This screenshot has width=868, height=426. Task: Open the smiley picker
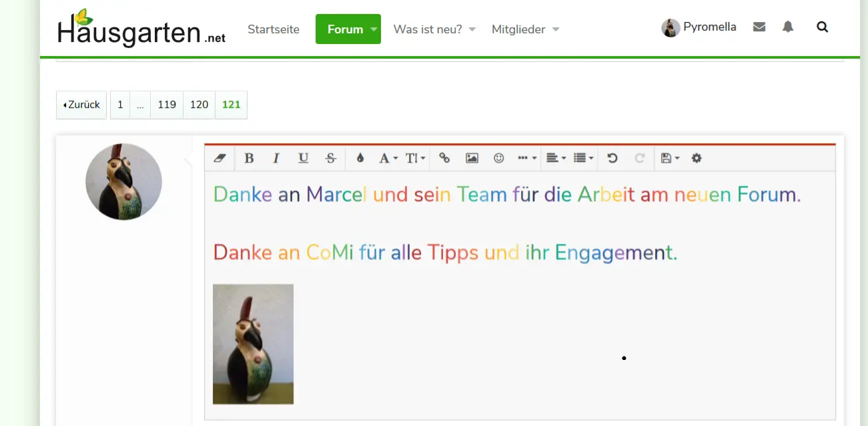(x=498, y=158)
